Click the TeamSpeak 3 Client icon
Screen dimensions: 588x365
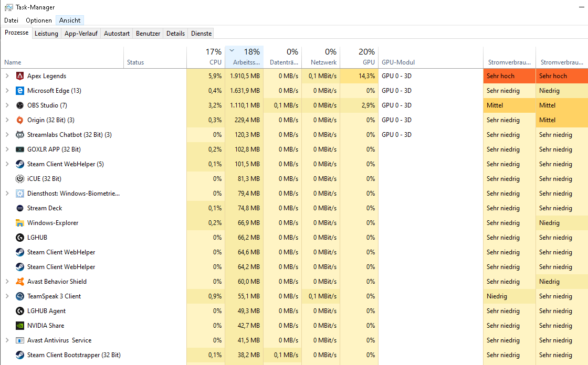20,296
